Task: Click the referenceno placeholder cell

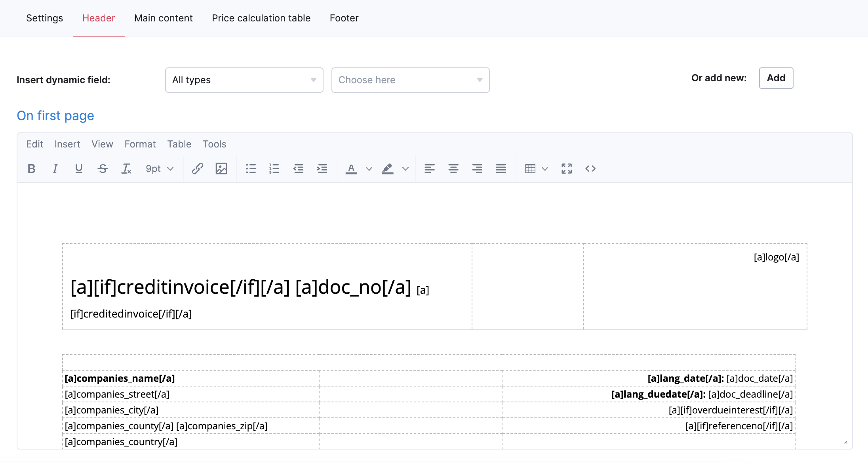Action: (648, 426)
